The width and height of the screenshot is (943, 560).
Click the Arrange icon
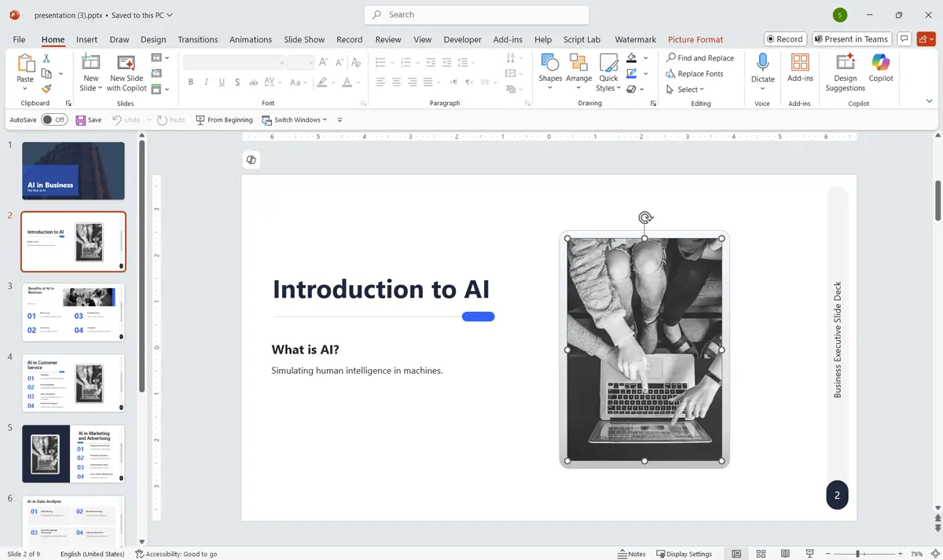[x=578, y=63]
